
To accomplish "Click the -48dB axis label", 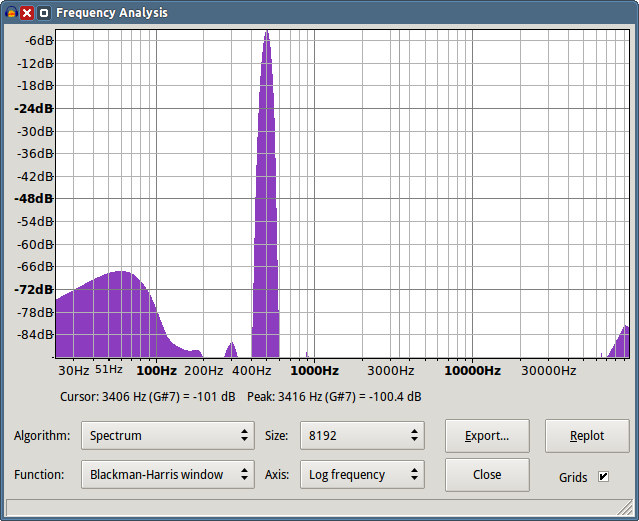I will (33, 199).
